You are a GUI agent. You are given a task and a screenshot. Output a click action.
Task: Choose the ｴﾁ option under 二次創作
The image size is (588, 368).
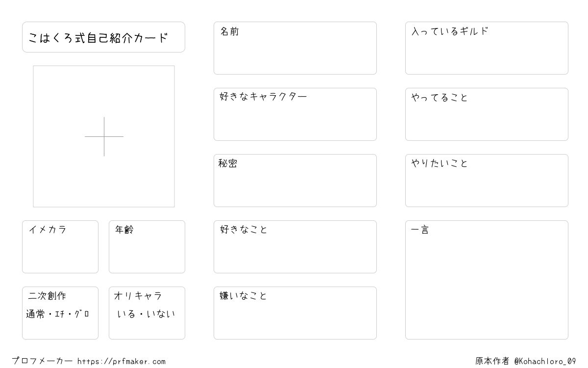60,314
